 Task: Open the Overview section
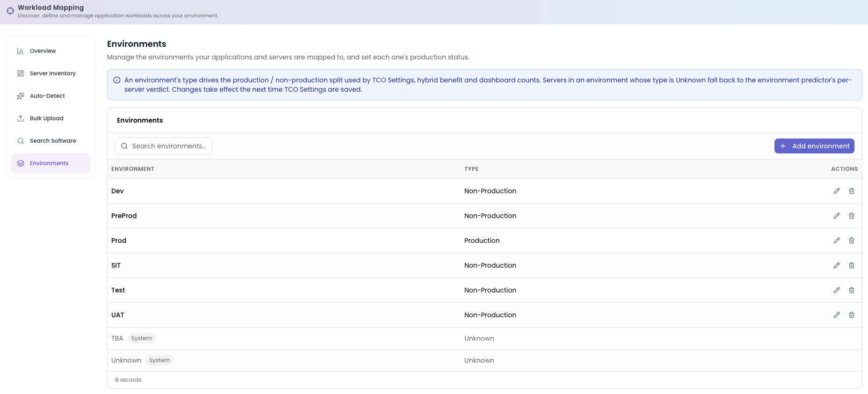[x=51, y=51]
